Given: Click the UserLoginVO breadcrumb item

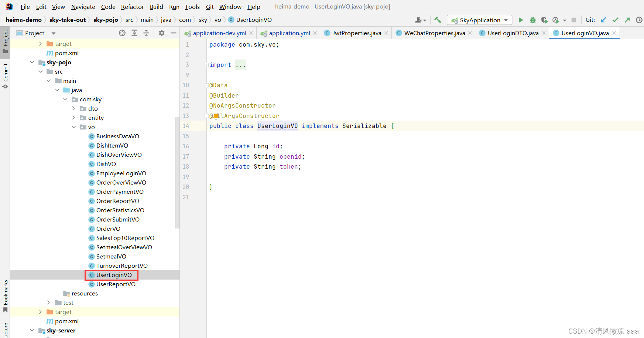Looking at the screenshot, I should click(x=250, y=20).
